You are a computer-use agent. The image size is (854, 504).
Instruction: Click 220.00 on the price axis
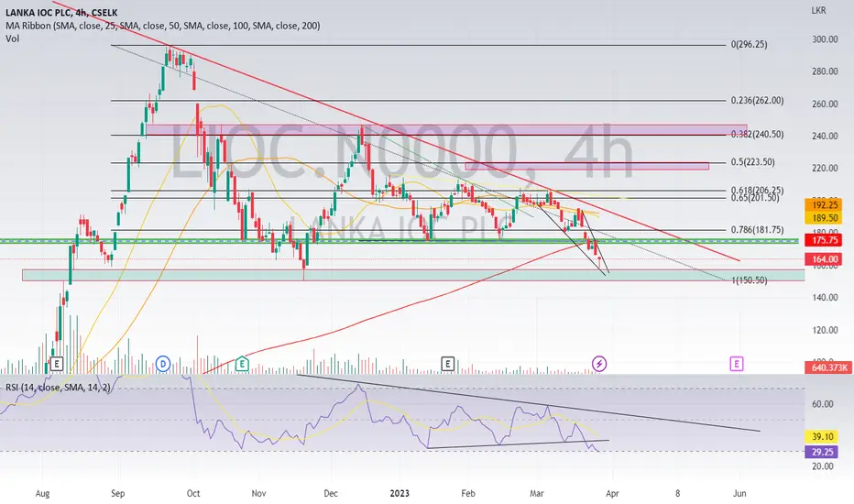(825, 168)
